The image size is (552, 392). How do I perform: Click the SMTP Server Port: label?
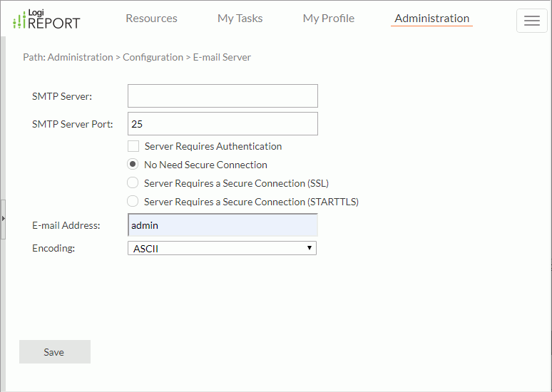[73, 124]
